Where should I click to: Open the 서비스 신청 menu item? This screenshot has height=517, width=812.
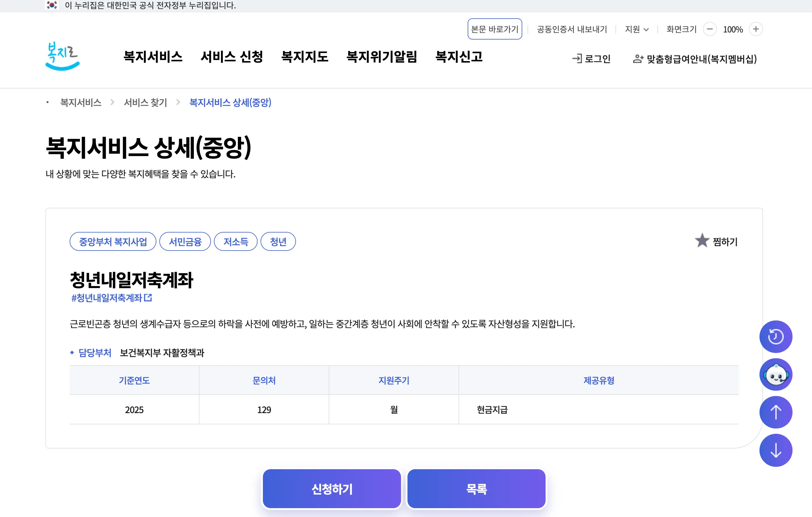232,57
